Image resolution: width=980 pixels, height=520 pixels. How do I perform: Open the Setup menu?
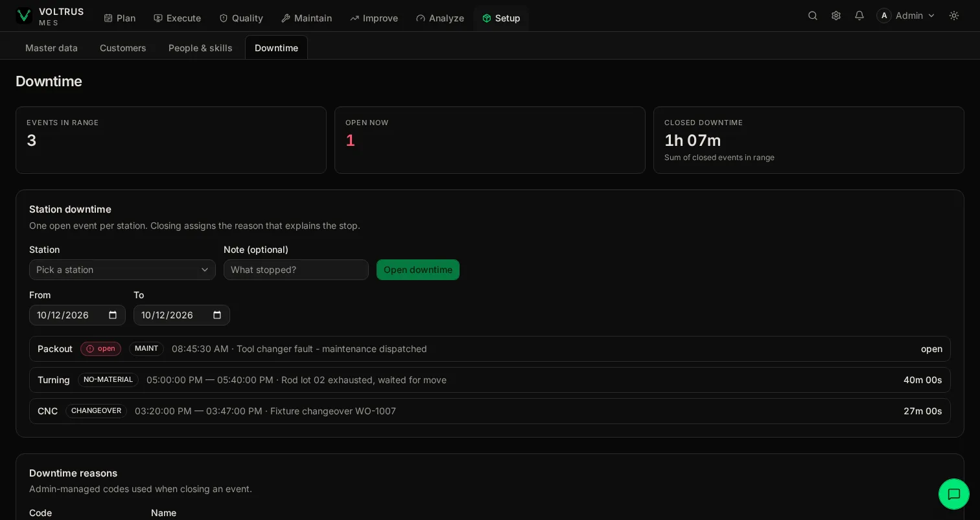point(501,18)
